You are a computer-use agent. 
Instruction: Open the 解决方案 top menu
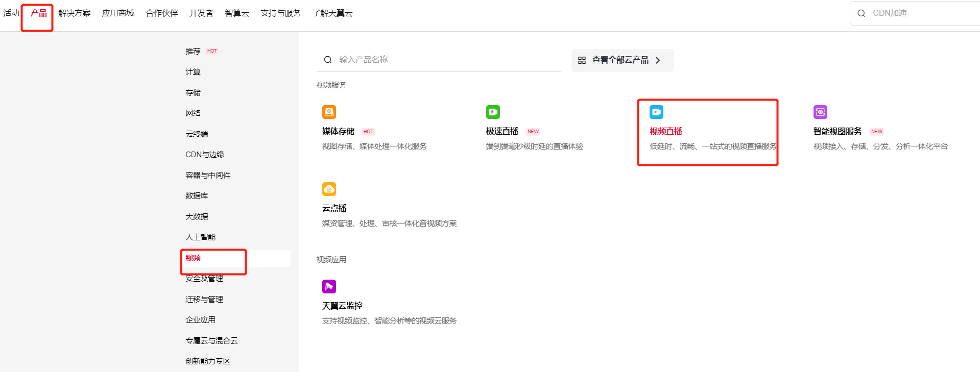(75, 13)
